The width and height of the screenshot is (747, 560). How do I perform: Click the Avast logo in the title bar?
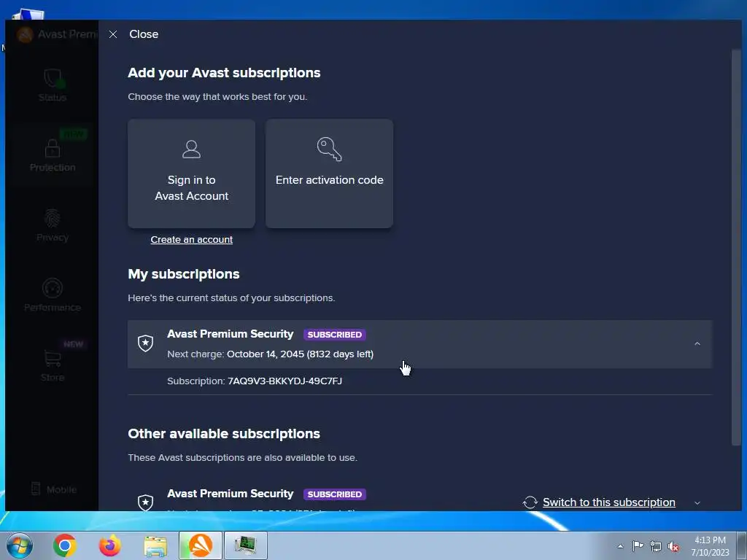pyautogui.click(x=25, y=34)
